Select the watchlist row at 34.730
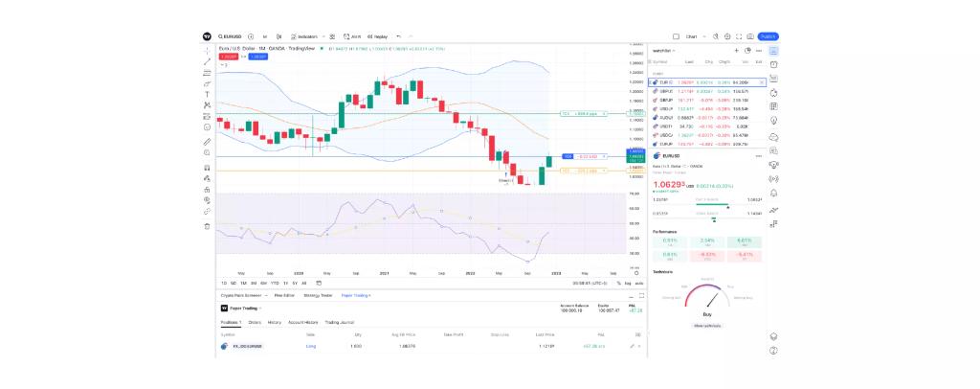 click(x=707, y=126)
